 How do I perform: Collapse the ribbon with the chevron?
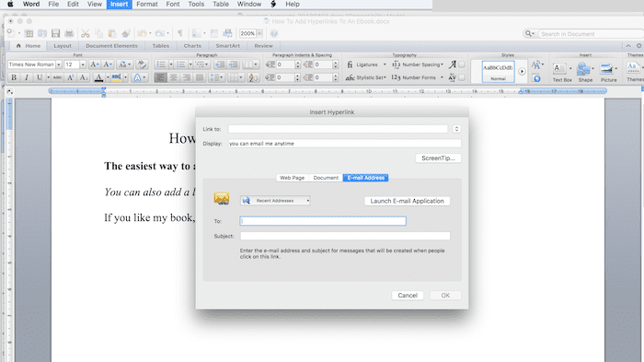(x=628, y=46)
